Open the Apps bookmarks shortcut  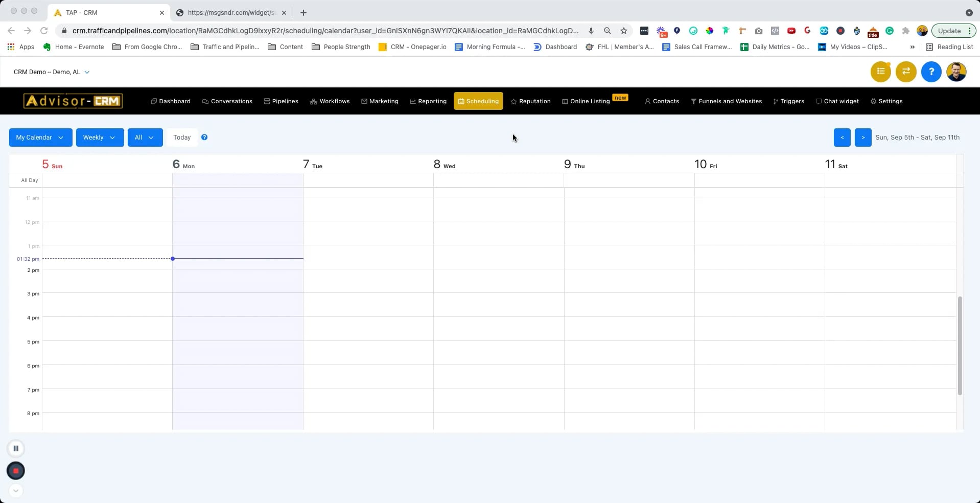tap(20, 47)
